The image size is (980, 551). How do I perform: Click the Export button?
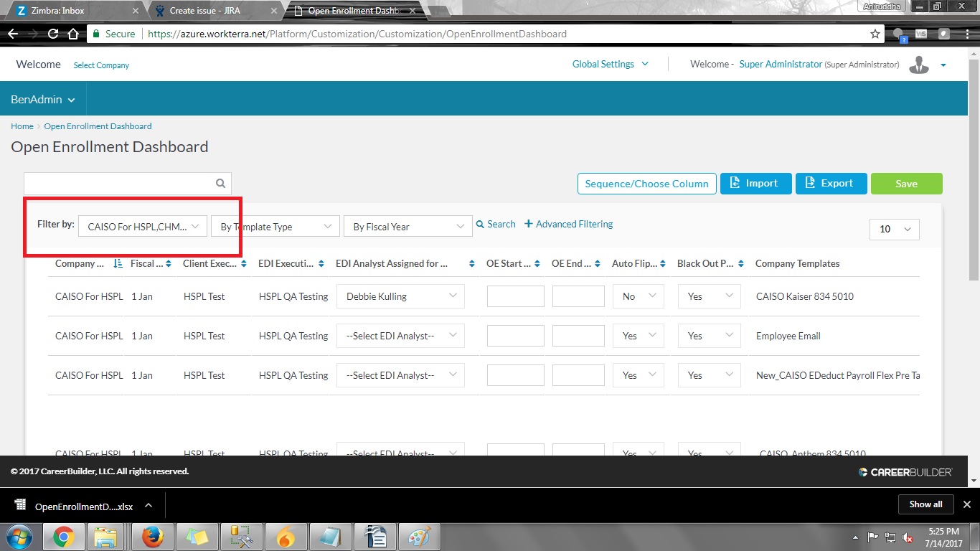(831, 183)
